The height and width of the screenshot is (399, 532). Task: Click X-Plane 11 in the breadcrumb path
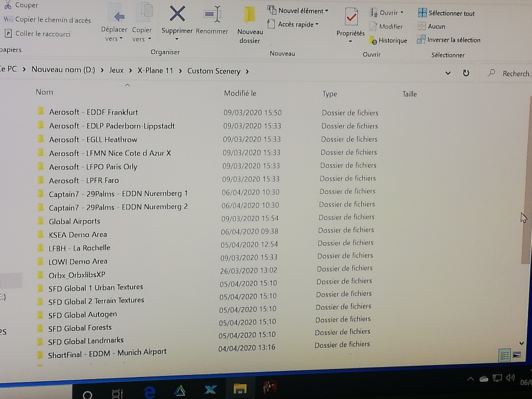tap(155, 70)
